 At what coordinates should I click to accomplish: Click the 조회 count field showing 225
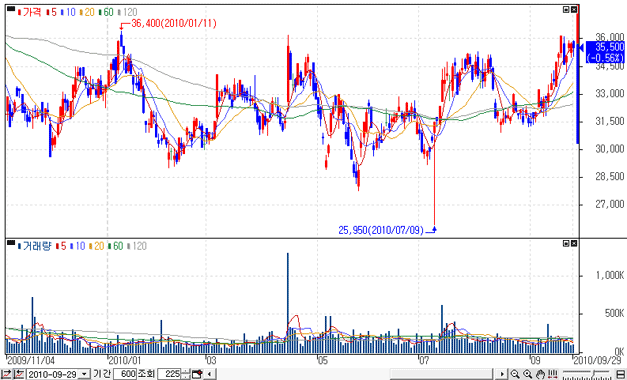(x=169, y=374)
